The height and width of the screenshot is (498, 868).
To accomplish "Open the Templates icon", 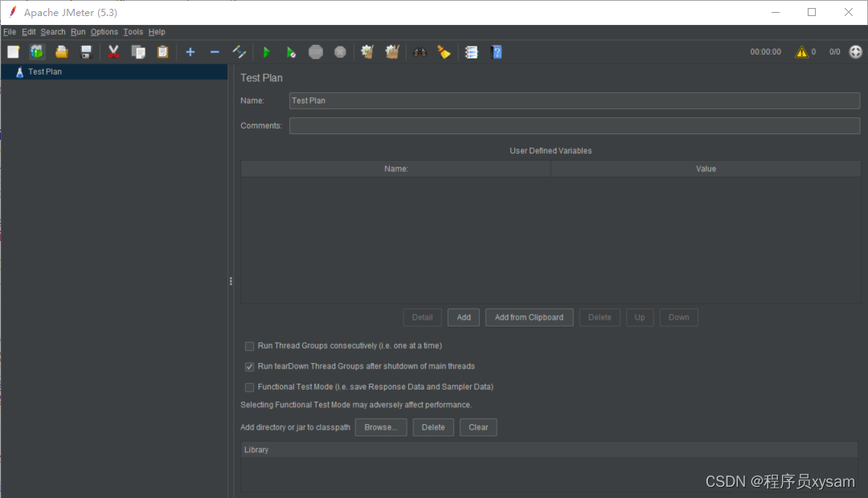I will [37, 52].
